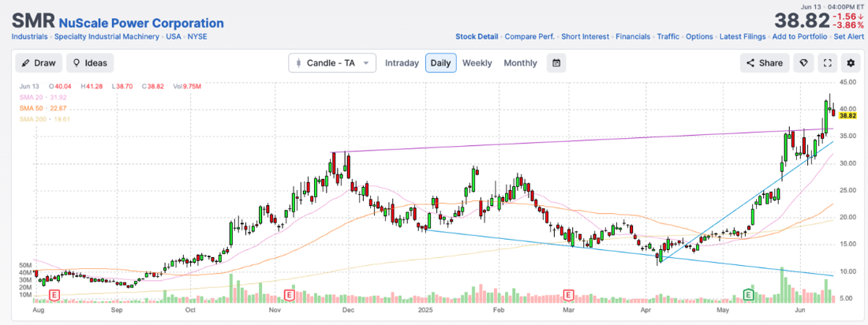Open the Industrials sector link

point(29,36)
